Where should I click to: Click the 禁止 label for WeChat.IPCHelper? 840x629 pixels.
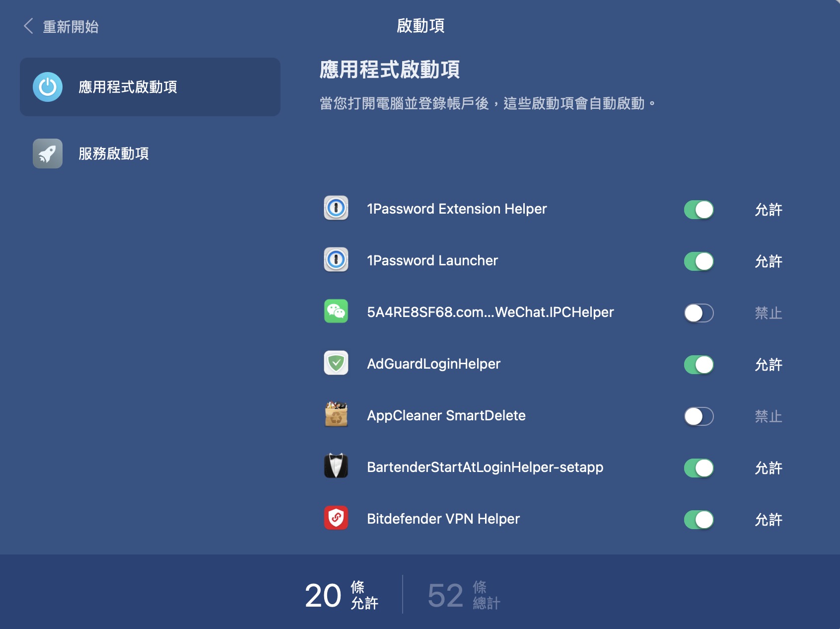(769, 313)
